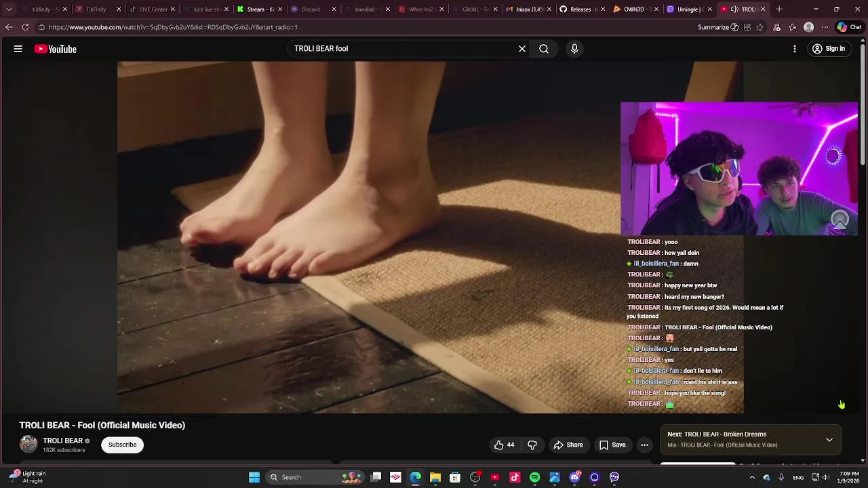
Task: Open the taskbar volume speaker icon
Action: coord(825,477)
